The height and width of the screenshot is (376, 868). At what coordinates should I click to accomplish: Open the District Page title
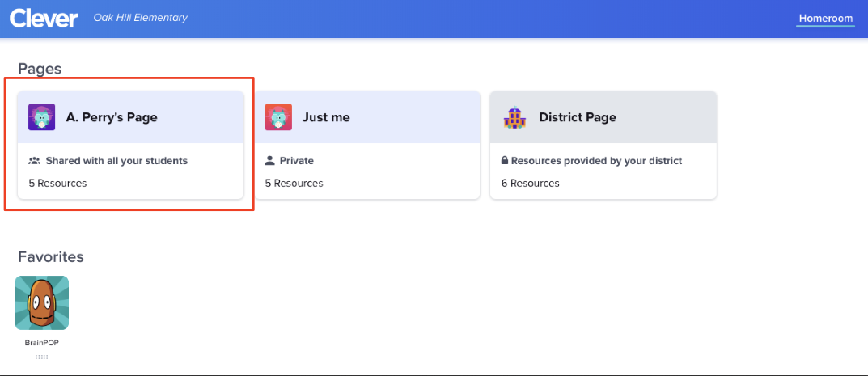tap(578, 117)
